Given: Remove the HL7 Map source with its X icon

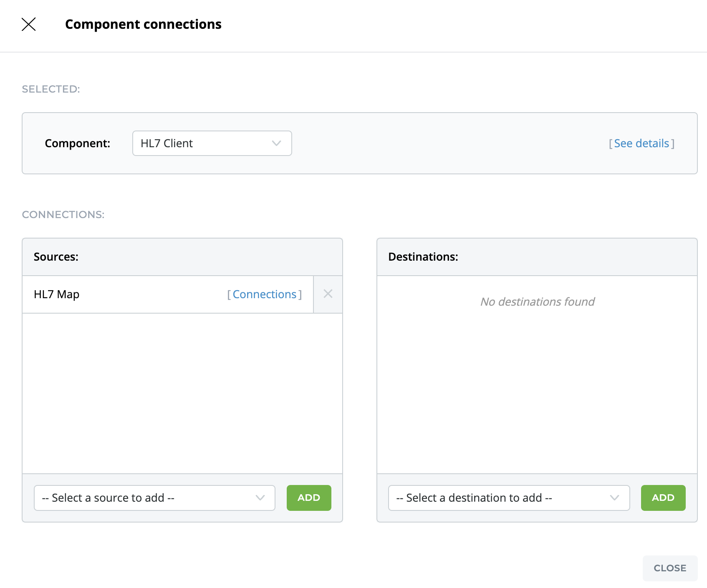Looking at the screenshot, I should coord(328,294).
